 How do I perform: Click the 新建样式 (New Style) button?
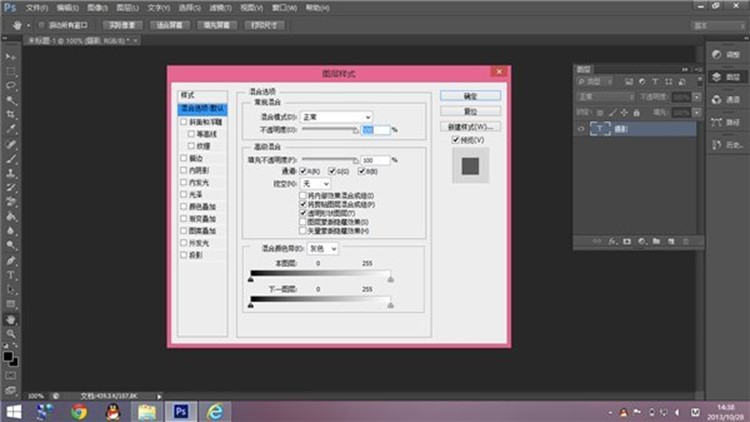[x=469, y=127]
